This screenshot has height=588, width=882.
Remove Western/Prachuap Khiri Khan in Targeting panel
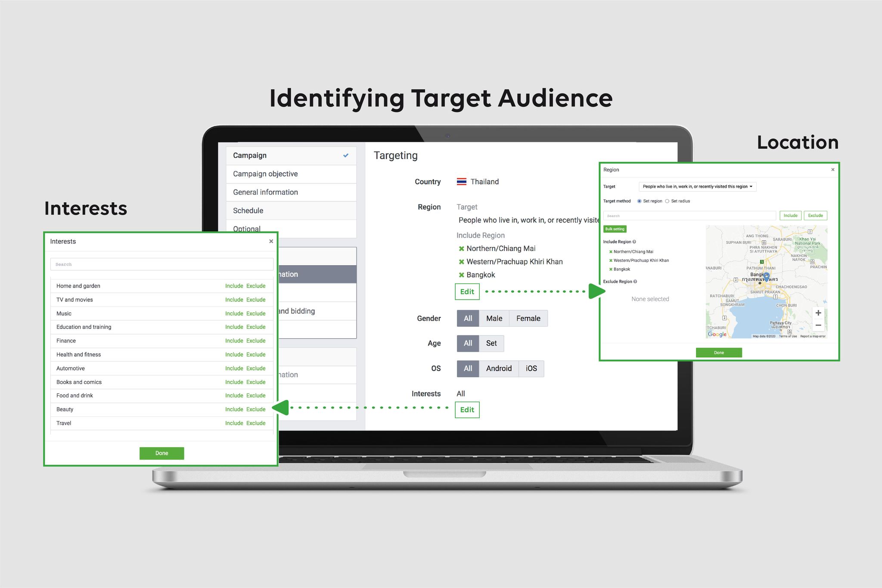pos(461,262)
